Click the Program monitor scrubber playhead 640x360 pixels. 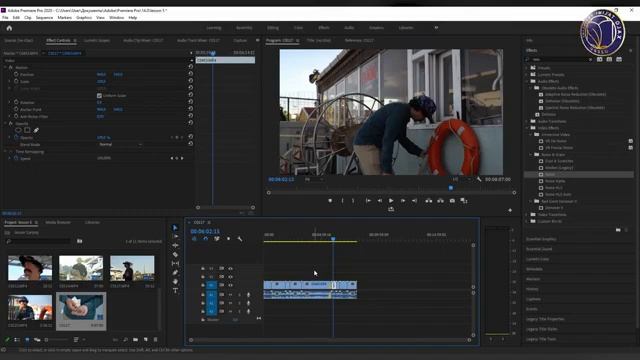pyautogui.click(x=451, y=188)
